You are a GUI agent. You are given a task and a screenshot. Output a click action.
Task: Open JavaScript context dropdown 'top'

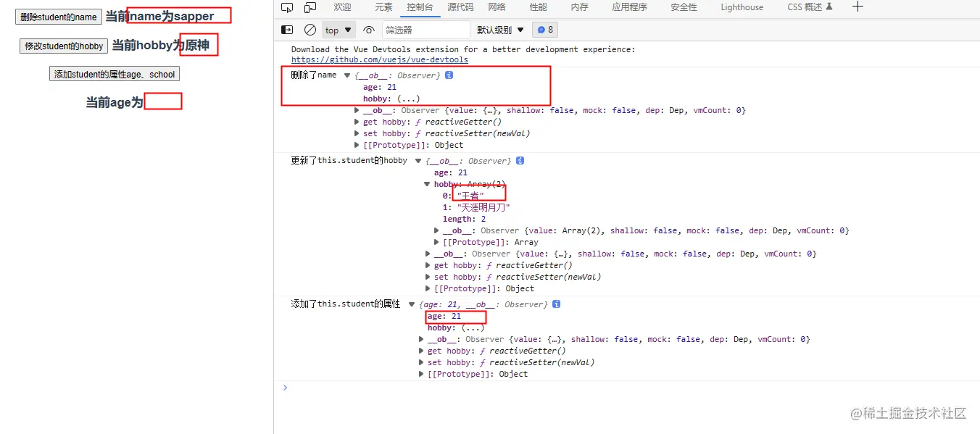pos(339,30)
